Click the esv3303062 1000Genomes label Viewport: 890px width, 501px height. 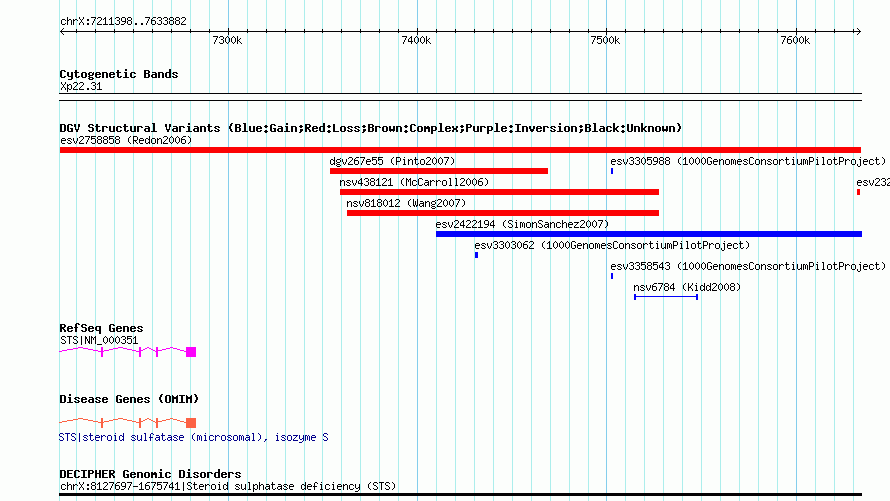(x=612, y=245)
